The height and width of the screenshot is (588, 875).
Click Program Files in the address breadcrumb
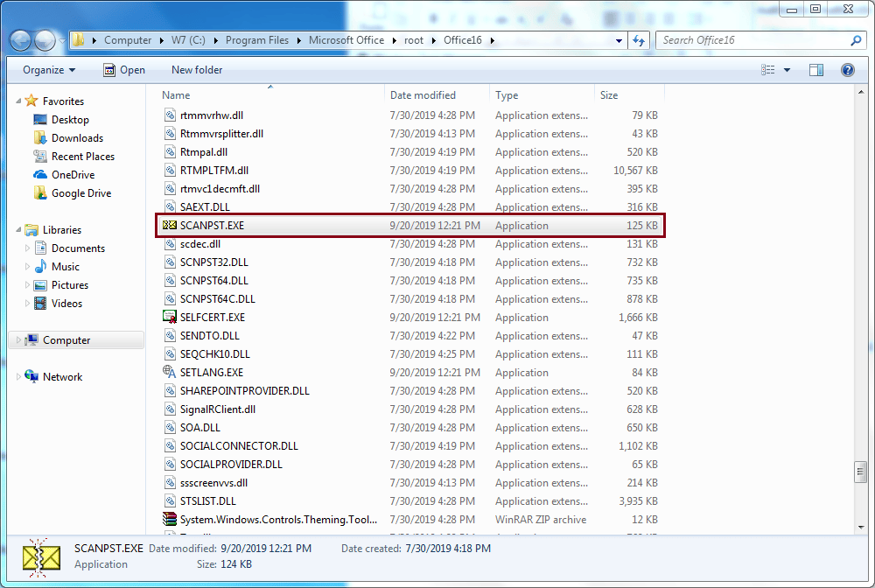257,40
